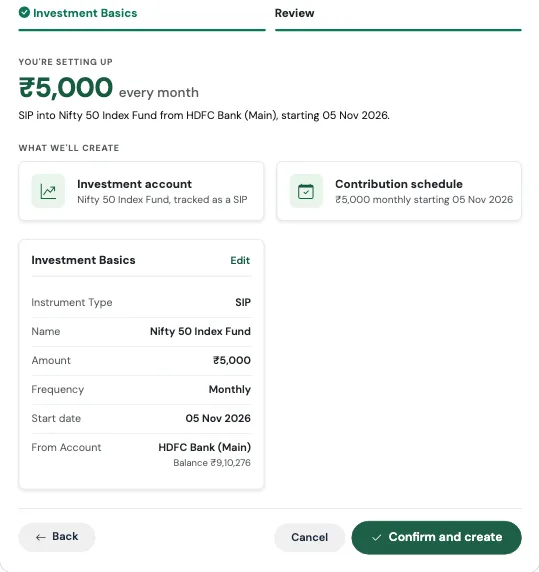The height and width of the screenshot is (572, 539).
Task: Edit the Investment Basics details
Action: [240, 260]
